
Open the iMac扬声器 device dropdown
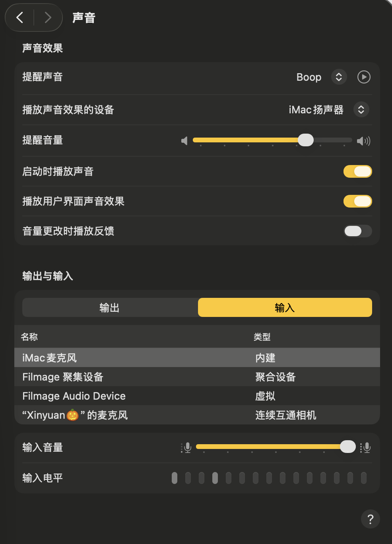361,110
